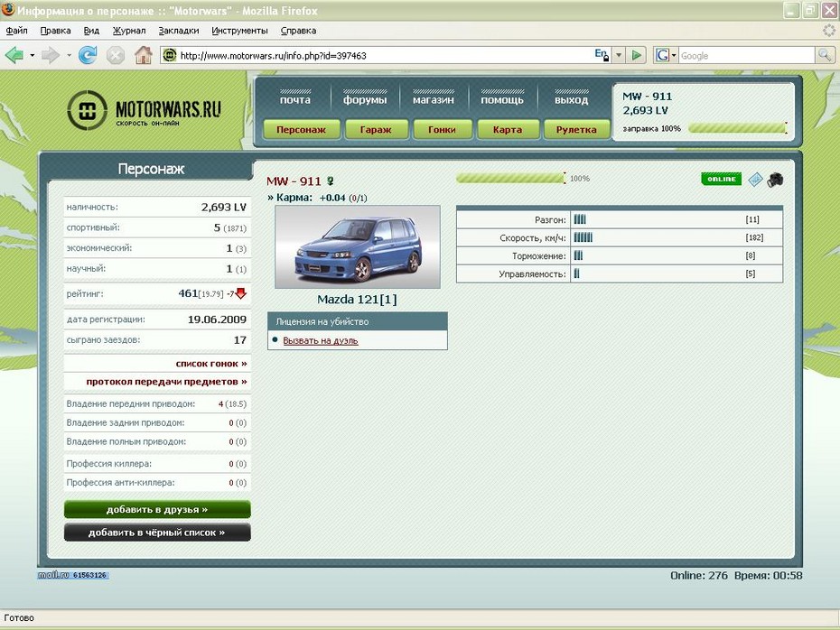Click выход to log out
The width and height of the screenshot is (840, 630).
pyautogui.click(x=572, y=99)
